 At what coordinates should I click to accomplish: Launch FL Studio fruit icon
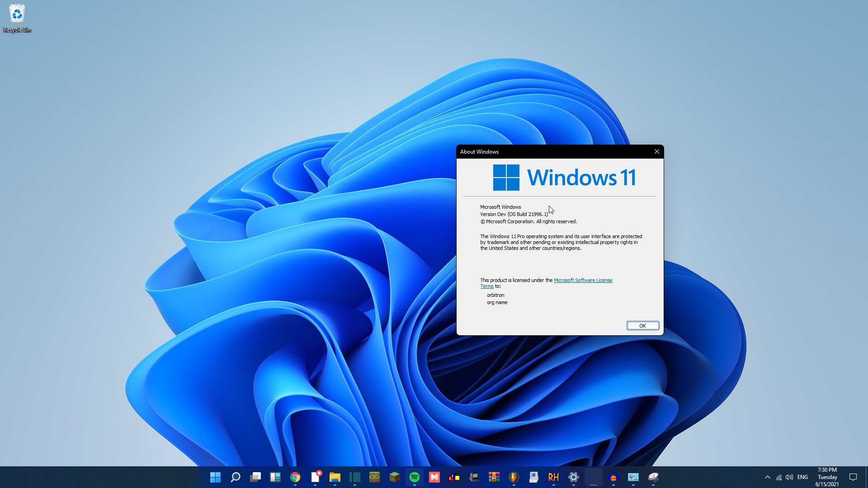pyautogui.click(x=514, y=477)
